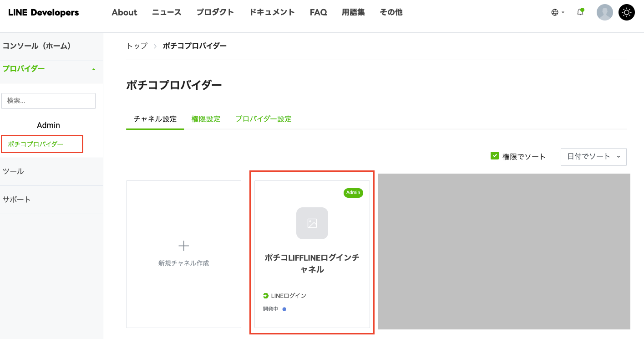The width and height of the screenshot is (644, 339).
Task: Open プロダクト menu
Action: (x=215, y=12)
